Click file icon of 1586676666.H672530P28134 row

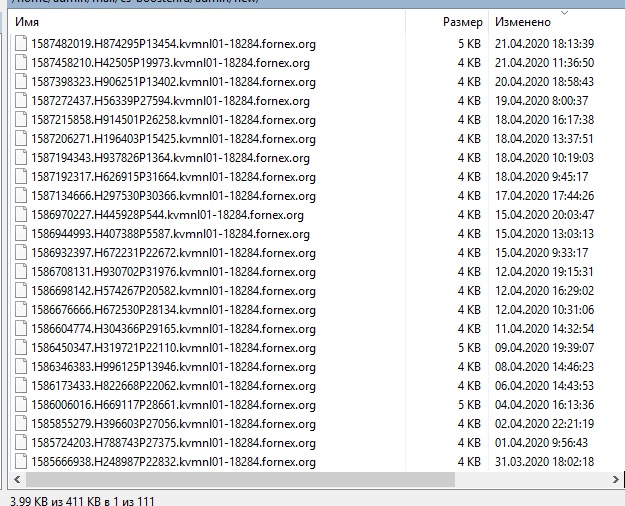click(21, 310)
